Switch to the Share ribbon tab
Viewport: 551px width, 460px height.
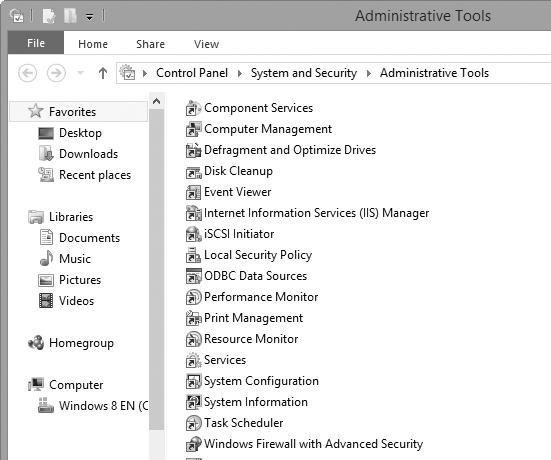(150, 44)
